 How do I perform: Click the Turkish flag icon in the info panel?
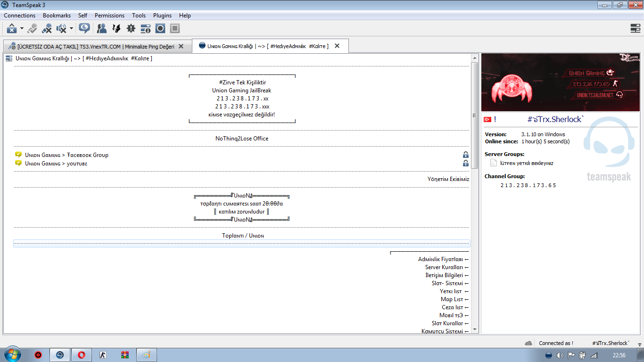pos(488,120)
